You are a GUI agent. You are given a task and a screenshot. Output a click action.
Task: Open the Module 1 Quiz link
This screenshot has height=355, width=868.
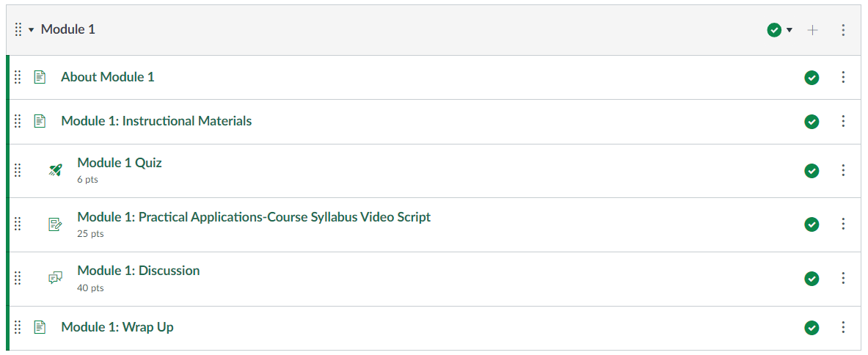coord(119,163)
